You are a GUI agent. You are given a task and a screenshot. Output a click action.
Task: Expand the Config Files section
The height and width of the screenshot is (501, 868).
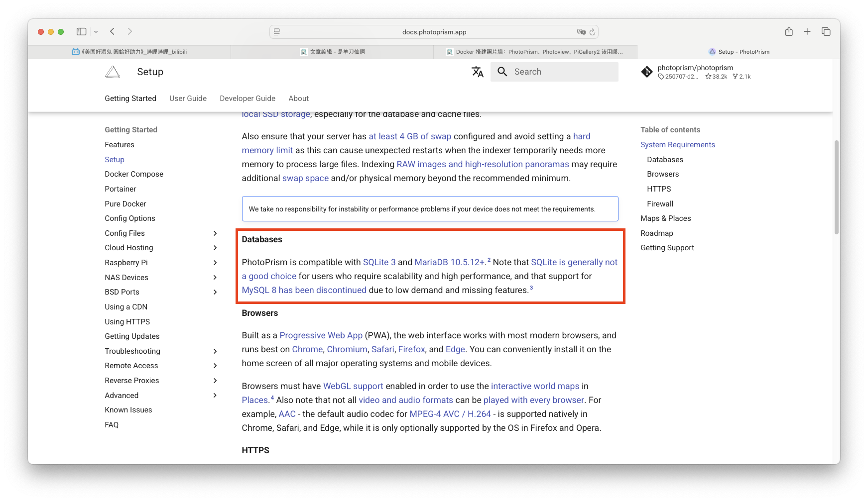coord(215,233)
